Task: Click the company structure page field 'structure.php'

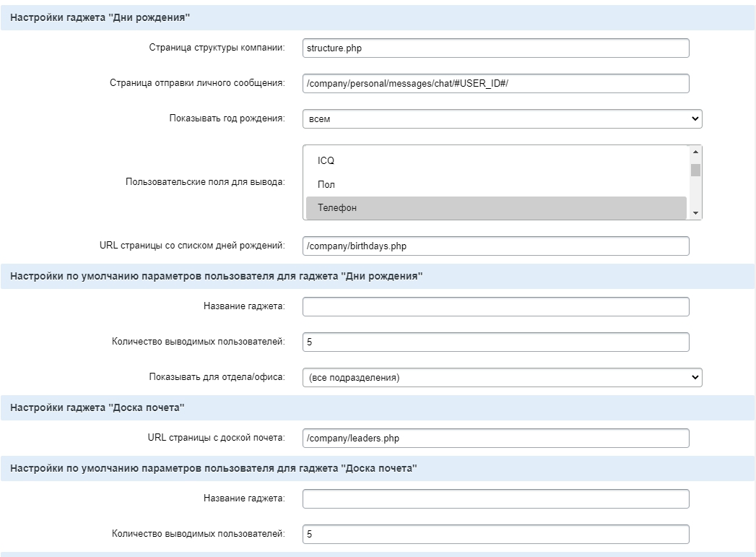Action: pos(495,48)
